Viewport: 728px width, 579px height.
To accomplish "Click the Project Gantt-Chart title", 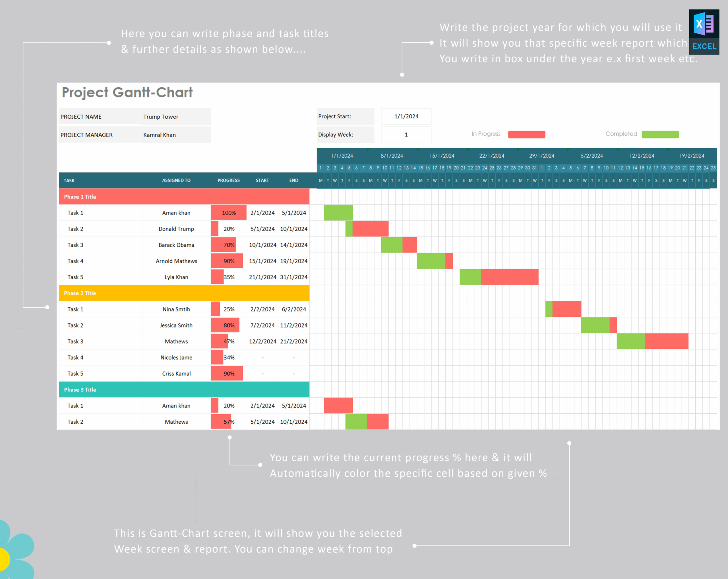I will [127, 92].
